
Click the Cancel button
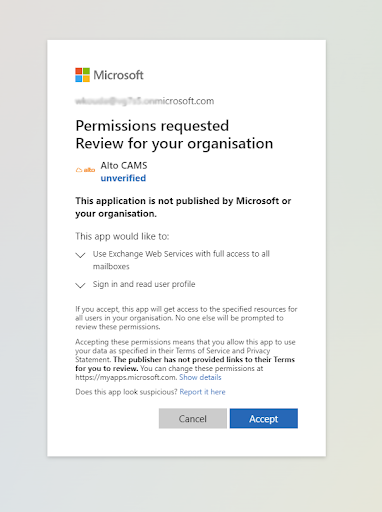click(x=193, y=418)
